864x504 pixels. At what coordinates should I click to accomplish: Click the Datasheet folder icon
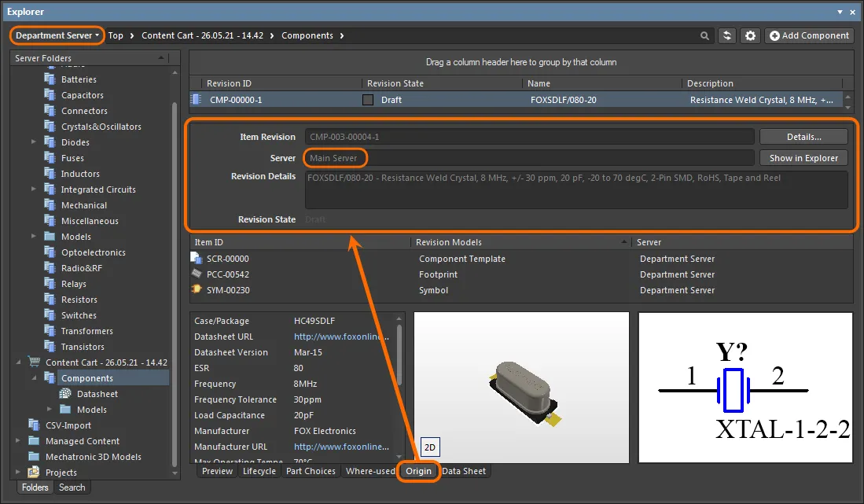coord(65,394)
